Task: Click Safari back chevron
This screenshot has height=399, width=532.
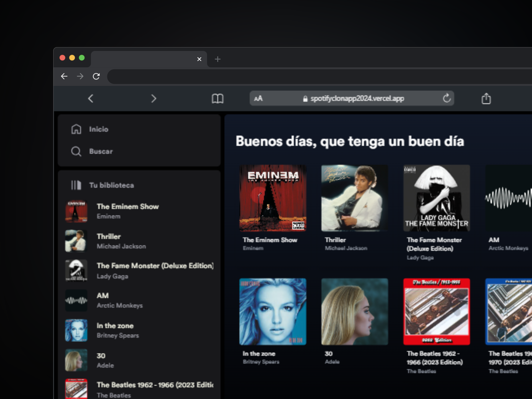Action: pos(91,98)
